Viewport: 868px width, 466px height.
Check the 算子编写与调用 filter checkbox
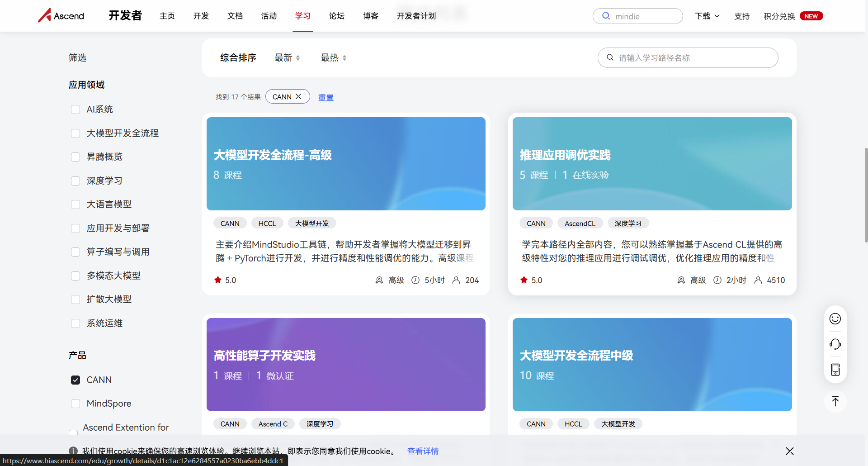75,252
